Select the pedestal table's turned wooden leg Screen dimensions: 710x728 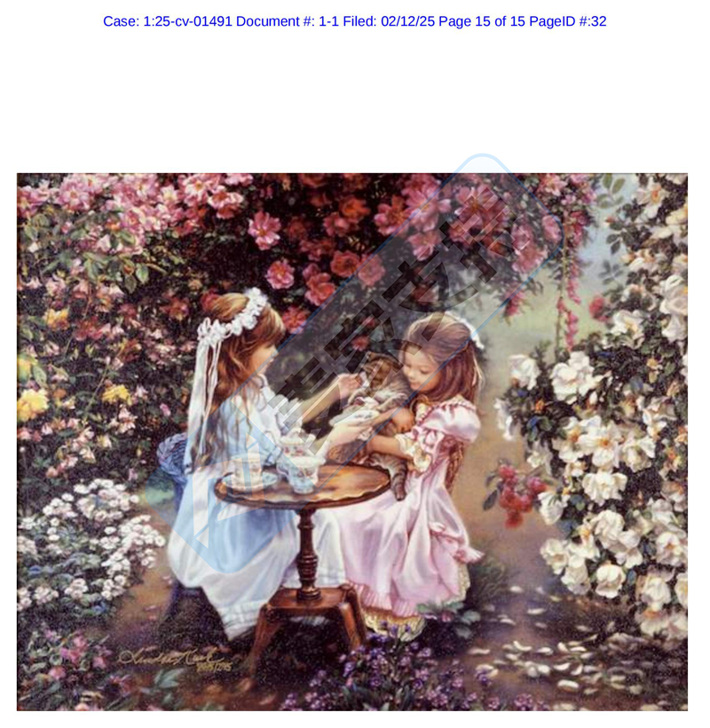(306, 550)
